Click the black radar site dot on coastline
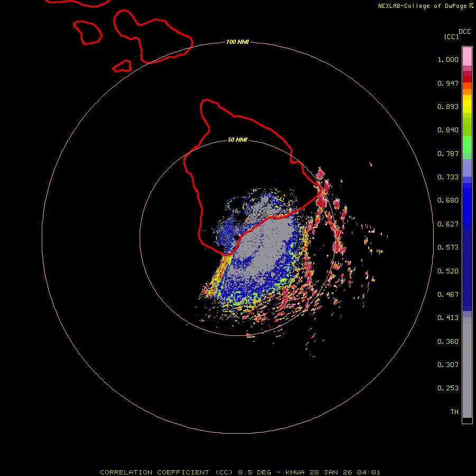Screen dimensions: 476x476 click(x=236, y=237)
